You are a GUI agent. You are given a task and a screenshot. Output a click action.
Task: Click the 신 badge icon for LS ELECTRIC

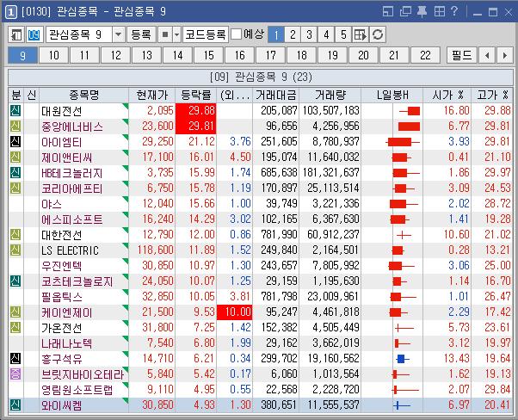(15, 250)
